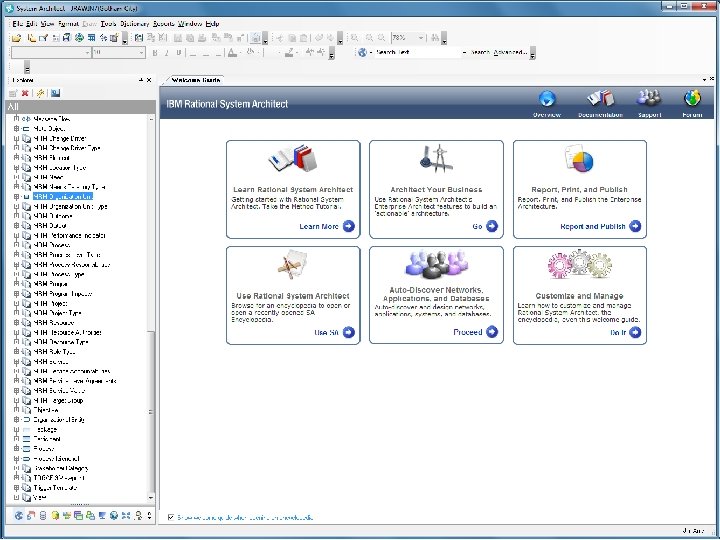This screenshot has height=540, width=720.
Task: Click the globe icon left of Search text
Action: pos(363,52)
